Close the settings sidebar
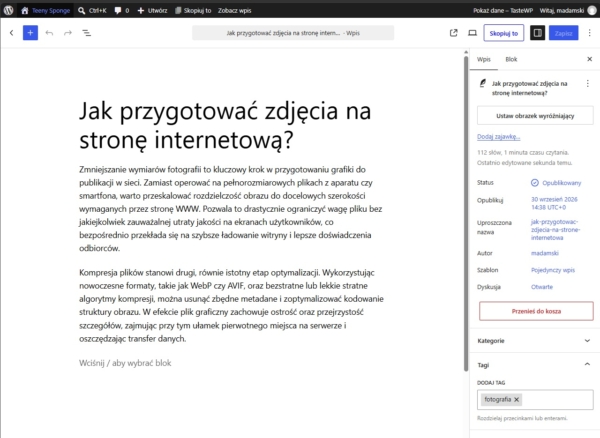Image resolution: width=600 pixels, height=438 pixels. coord(589,59)
